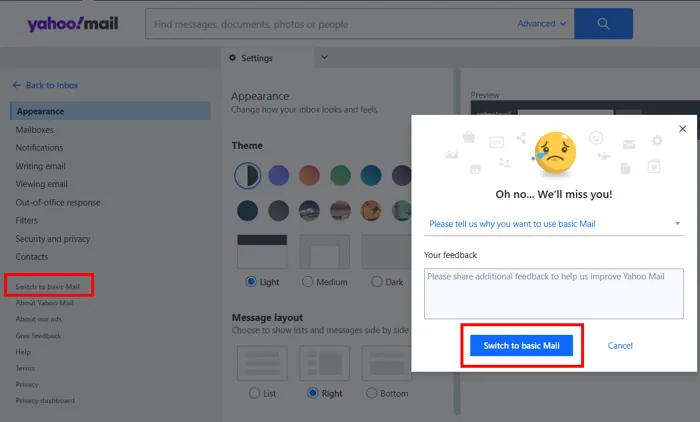Click the Your feedback text area
This screenshot has width=700, height=422.
click(x=554, y=293)
